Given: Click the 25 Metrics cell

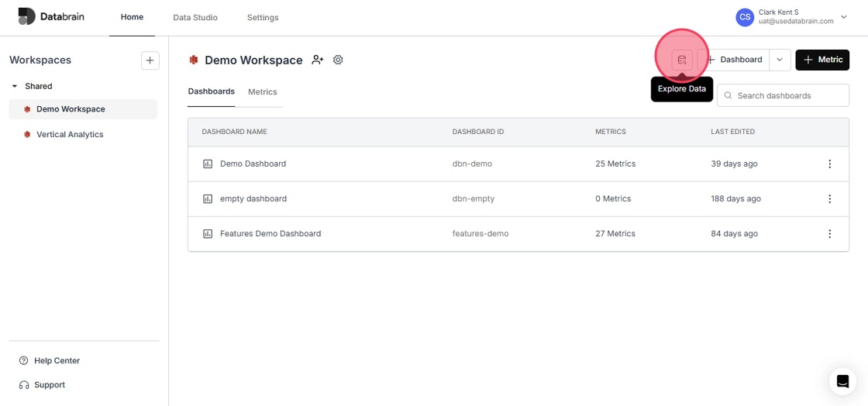Looking at the screenshot, I should tap(615, 163).
